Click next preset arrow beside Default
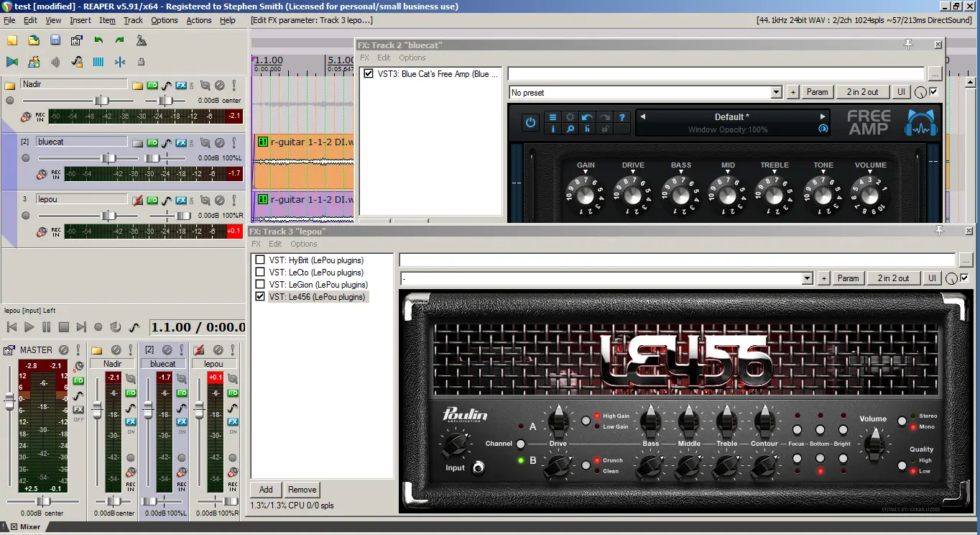Screen dimensions: 980x535 (823, 116)
